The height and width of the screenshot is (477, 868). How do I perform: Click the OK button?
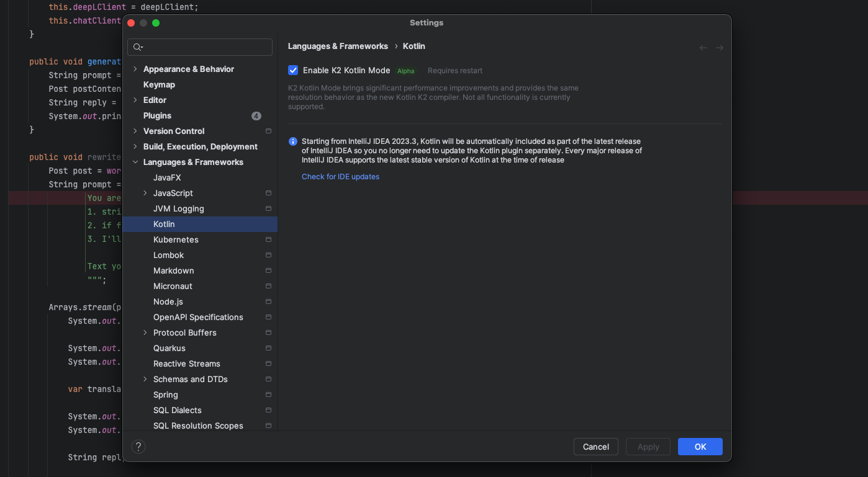(700, 446)
